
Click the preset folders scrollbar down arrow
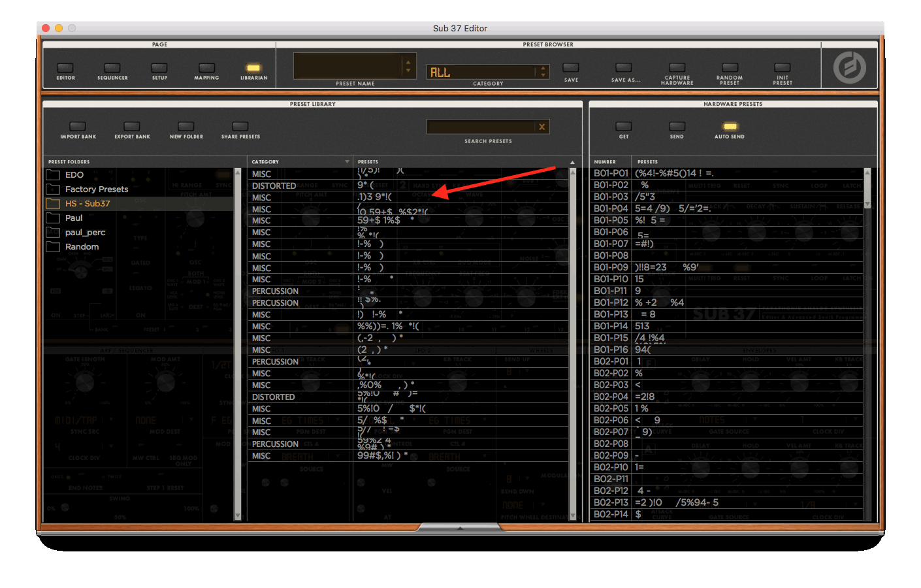pyautogui.click(x=238, y=516)
